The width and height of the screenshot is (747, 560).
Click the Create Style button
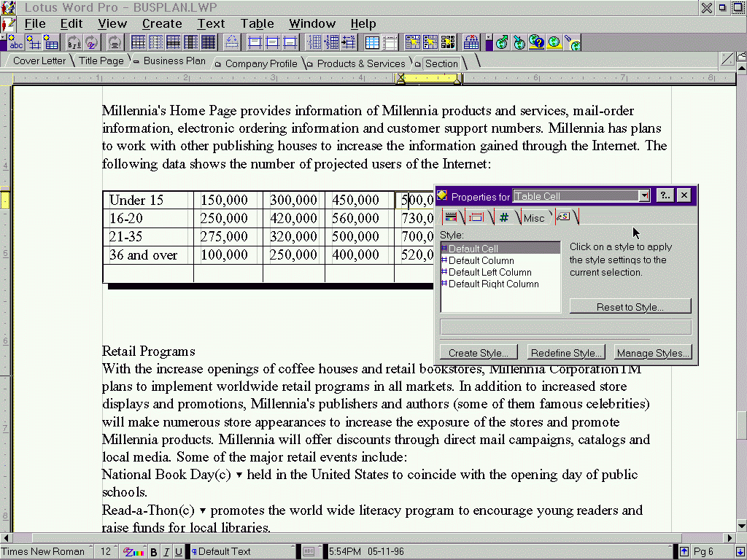click(x=478, y=353)
